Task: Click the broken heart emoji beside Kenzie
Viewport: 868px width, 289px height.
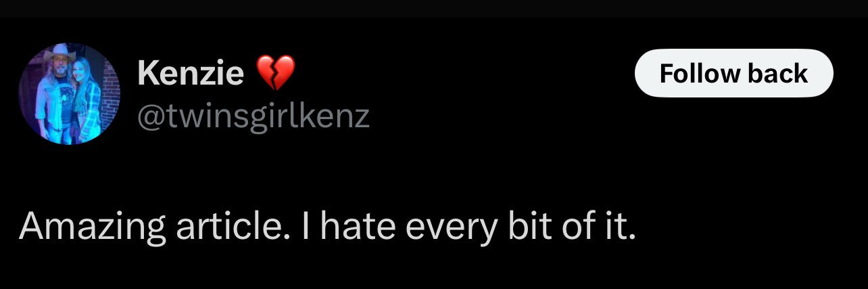Action: click(x=274, y=72)
